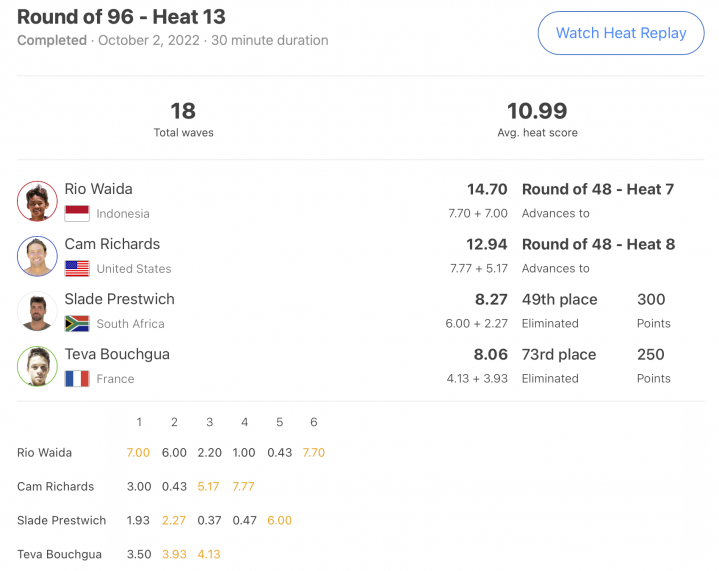This screenshot has width=719, height=571.
Task: Go to Round of 48 - Heat 7
Action: pos(598,189)
